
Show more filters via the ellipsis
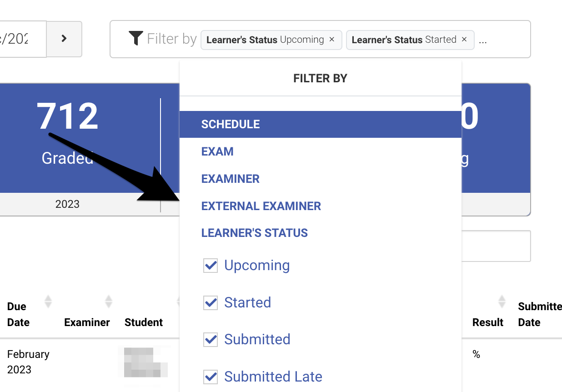(x=483, y=40)
